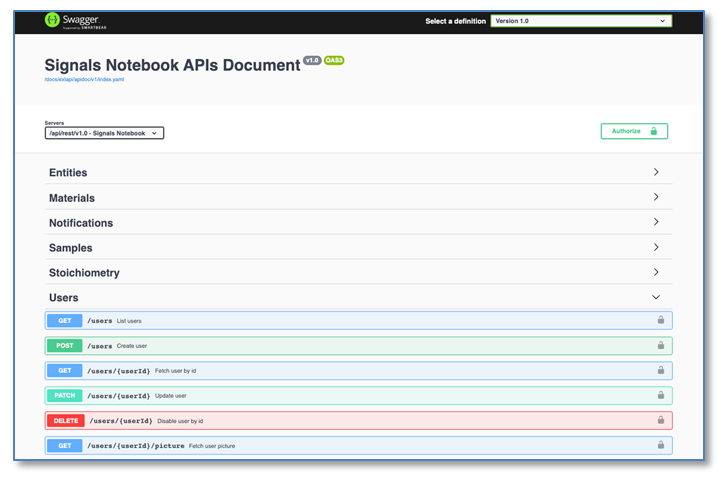Open the Servers selection dropdown

coord(104,133)
